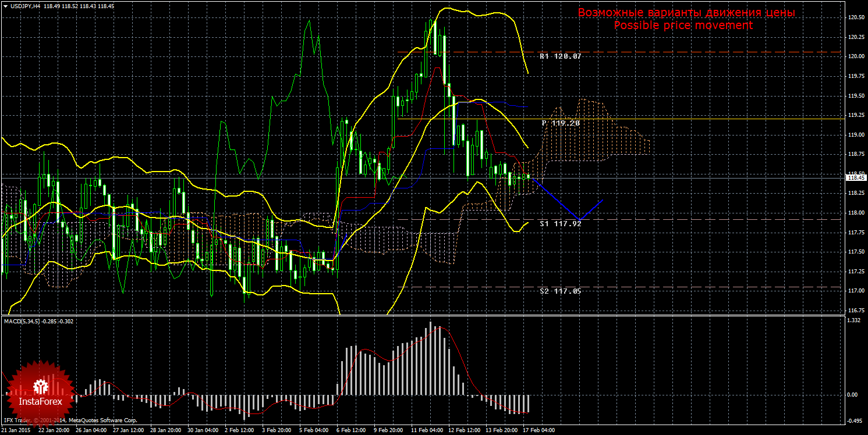868x435 pixels.
Task: Click 118.25 on the price scale
Action: (x=856, y=193)
